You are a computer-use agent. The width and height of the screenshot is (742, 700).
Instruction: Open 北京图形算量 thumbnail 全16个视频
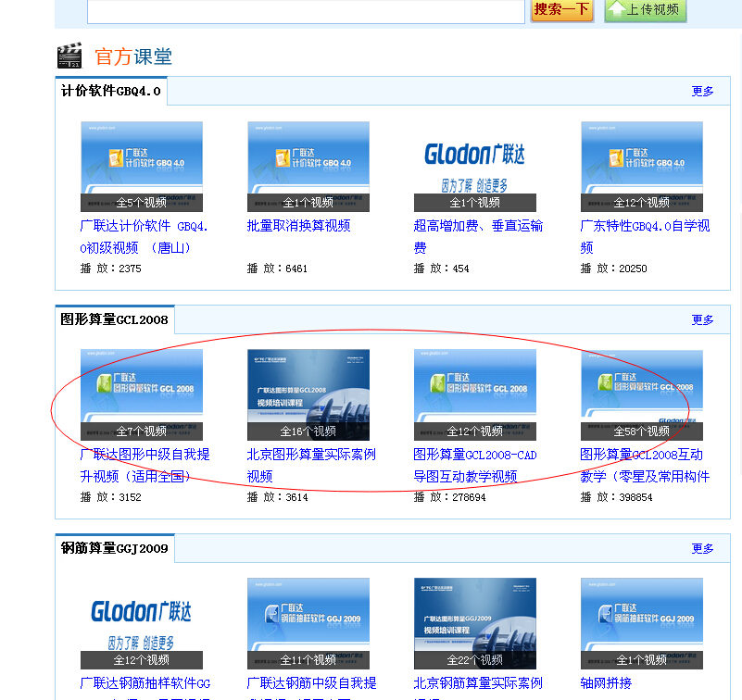pyautogui.click(x=308, y=395)
